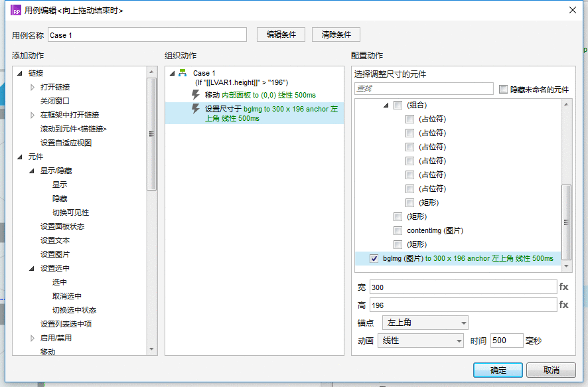
Task: Select the 设置文本 action
Action: click(x=54, y=240)
